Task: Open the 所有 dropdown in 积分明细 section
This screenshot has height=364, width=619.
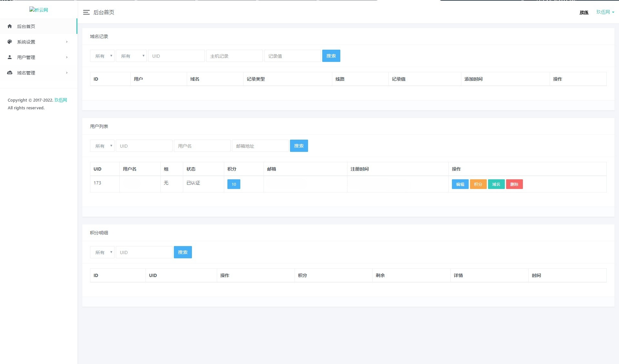Action: pos(102,252)
